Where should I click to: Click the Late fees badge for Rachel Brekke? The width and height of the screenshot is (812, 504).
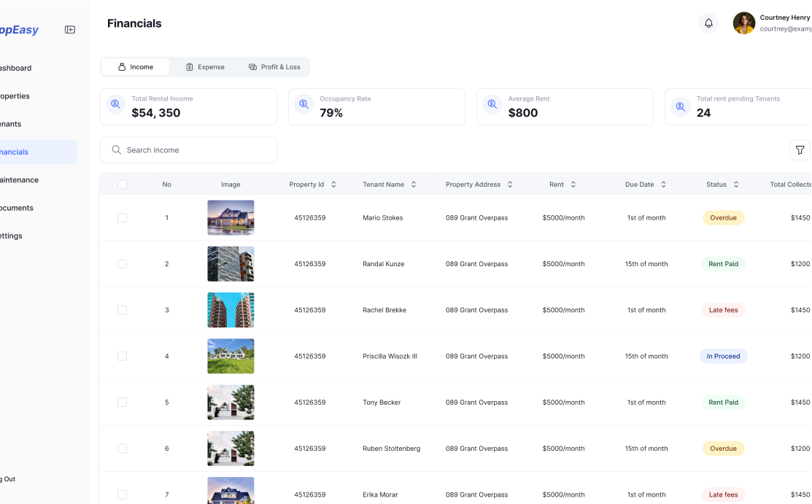[723, 310]
